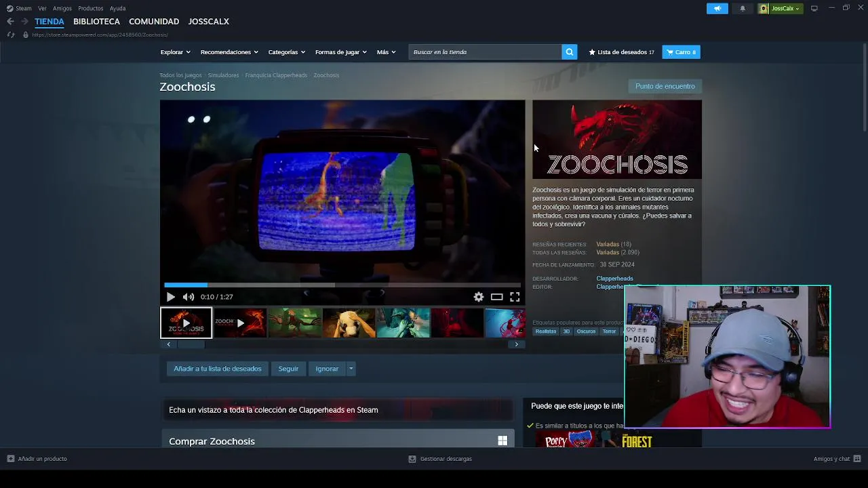Select the white bear screenshot thumbnail
This screenshot has width=868, height=488.
349,323
